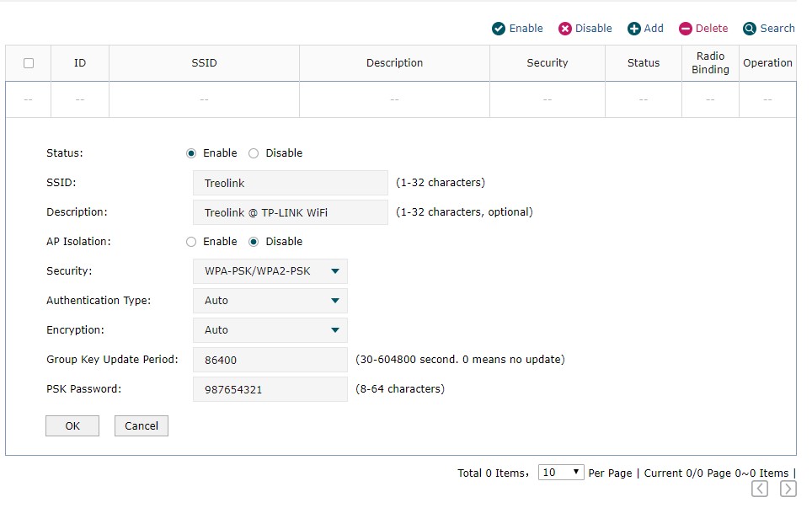
Task: Change items per page dropdown
Action: [x=561, y=473]
